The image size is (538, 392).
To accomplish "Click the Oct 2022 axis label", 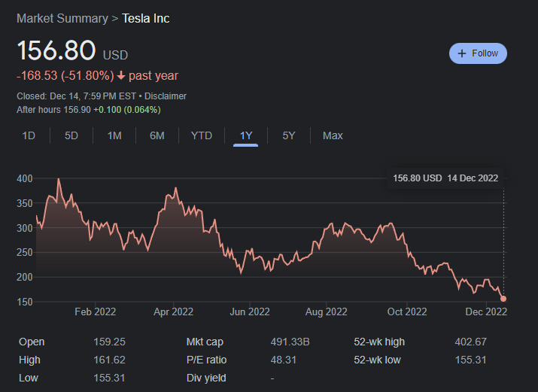I will pyautogui.click(x=407, y=311).
